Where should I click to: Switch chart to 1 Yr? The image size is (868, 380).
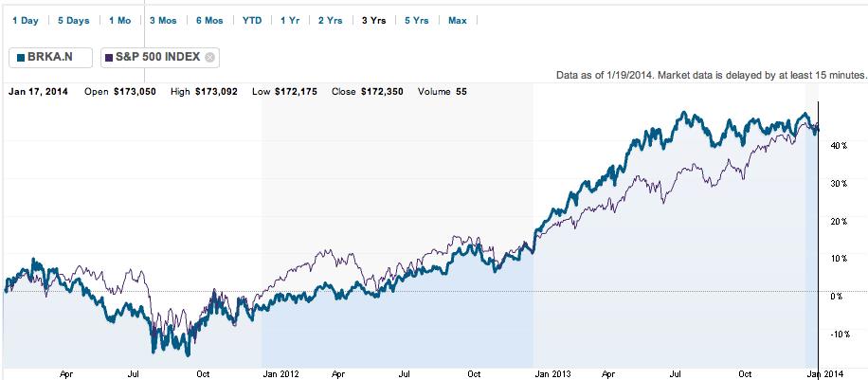coord(291,20)
